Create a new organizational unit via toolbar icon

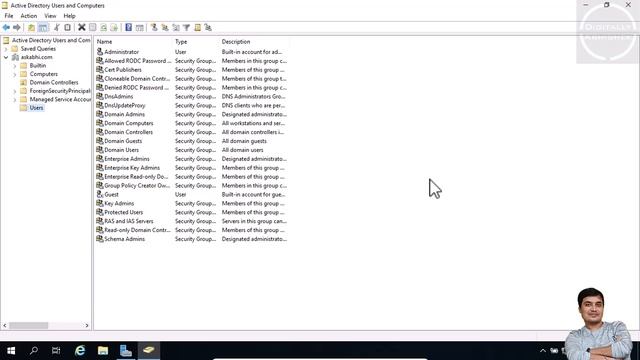tap(176, 27)
